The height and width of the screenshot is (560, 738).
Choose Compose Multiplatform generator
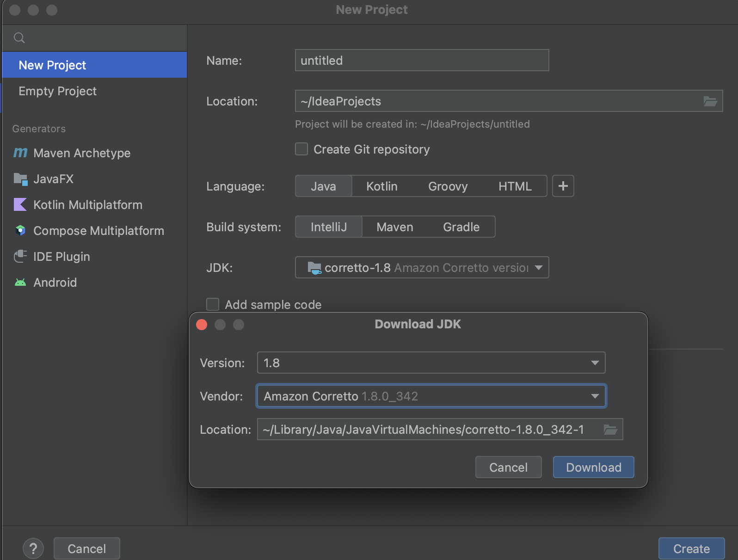point(94,230)
